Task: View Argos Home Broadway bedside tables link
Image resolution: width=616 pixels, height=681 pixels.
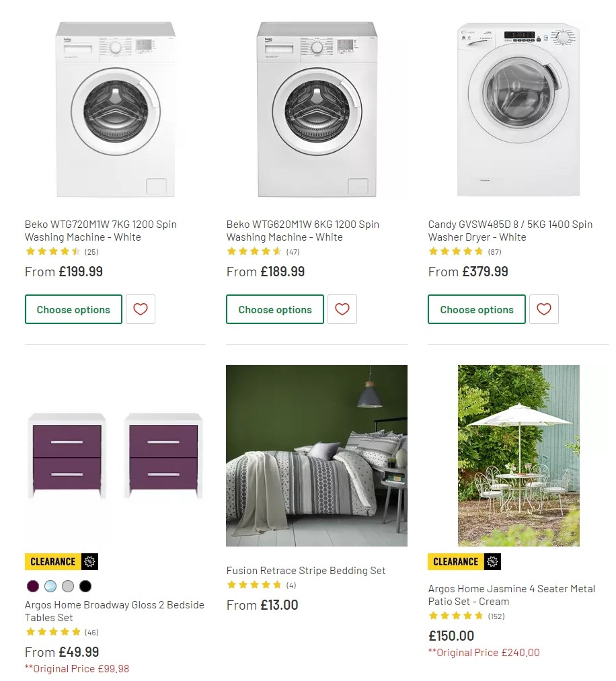Action: point(114,610)
